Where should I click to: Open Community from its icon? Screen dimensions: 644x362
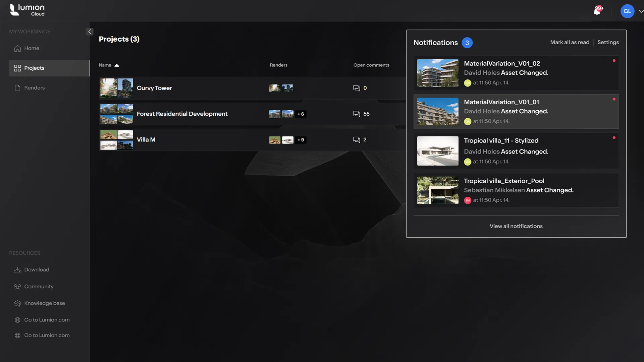17,287
